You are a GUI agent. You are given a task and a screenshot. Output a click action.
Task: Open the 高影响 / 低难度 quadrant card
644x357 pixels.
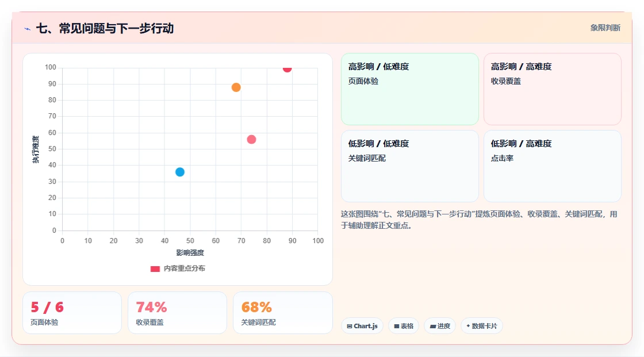click(410, 89)
